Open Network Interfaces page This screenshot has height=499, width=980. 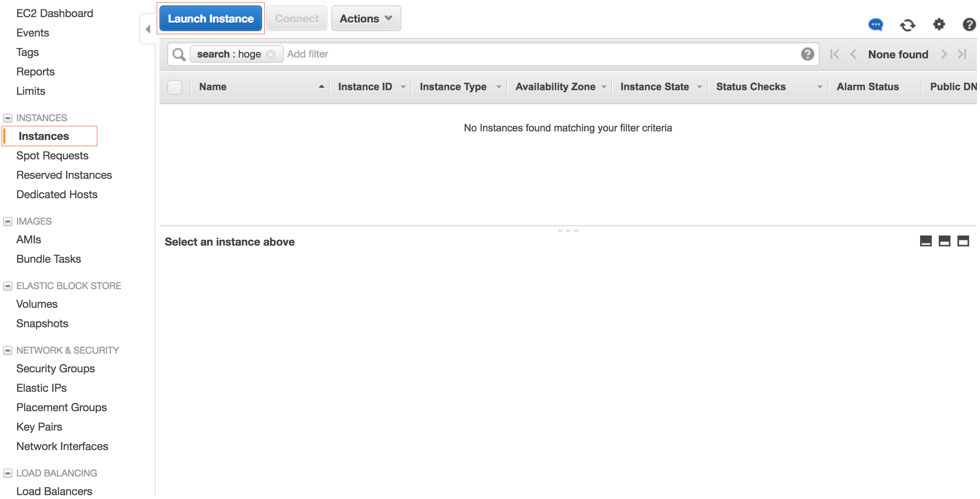(63, 447)
